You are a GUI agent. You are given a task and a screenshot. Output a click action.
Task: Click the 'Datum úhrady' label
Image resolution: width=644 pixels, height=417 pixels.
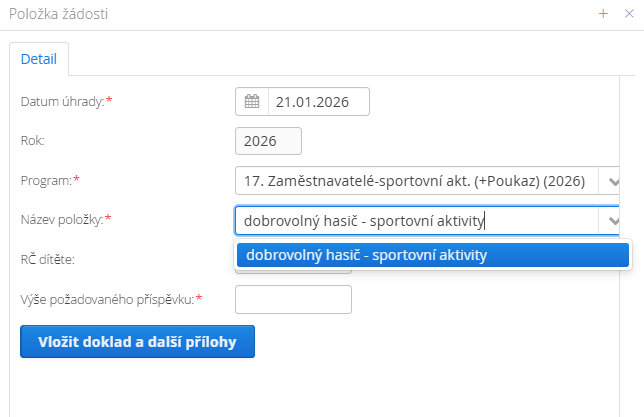pos(65,101)
